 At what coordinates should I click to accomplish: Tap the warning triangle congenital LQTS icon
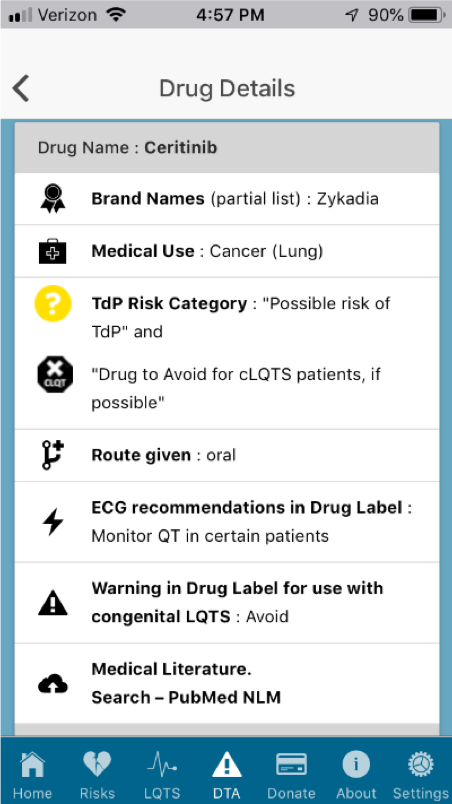(x=53, y=602)
